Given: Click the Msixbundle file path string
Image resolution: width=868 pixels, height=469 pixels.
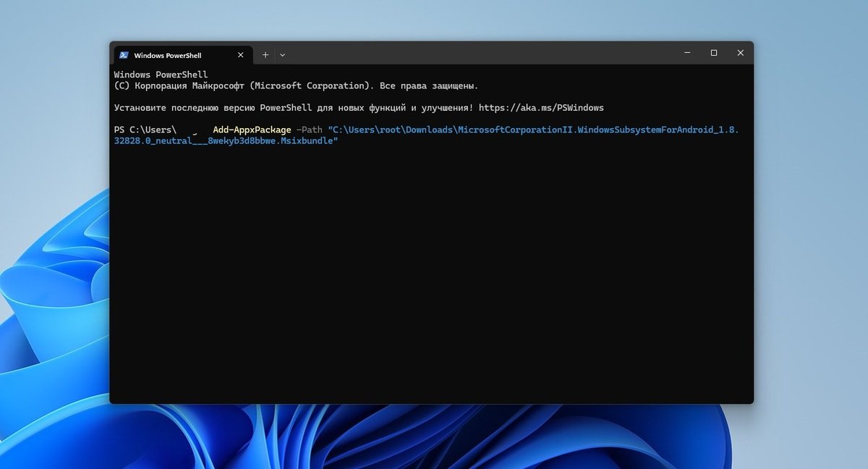Looking at the screenshot, I should click(x=427, y=135).
